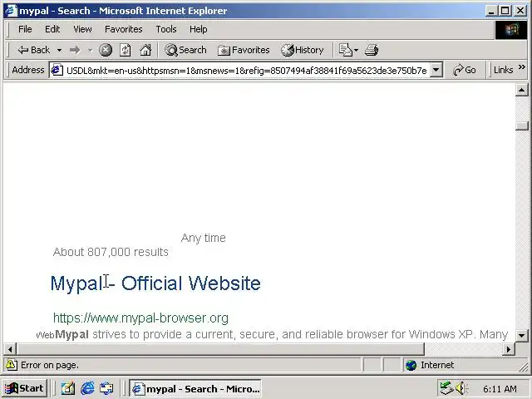Open the volume speaker tray icon
Image resolution: width=532 pixels, height=399 pixels.
461,388
